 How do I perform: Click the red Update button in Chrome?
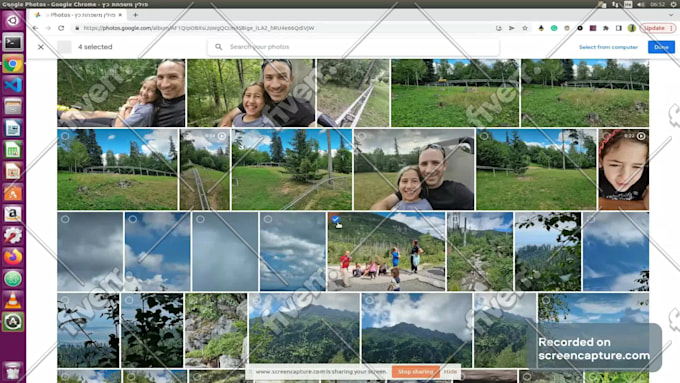coord(658,28)
